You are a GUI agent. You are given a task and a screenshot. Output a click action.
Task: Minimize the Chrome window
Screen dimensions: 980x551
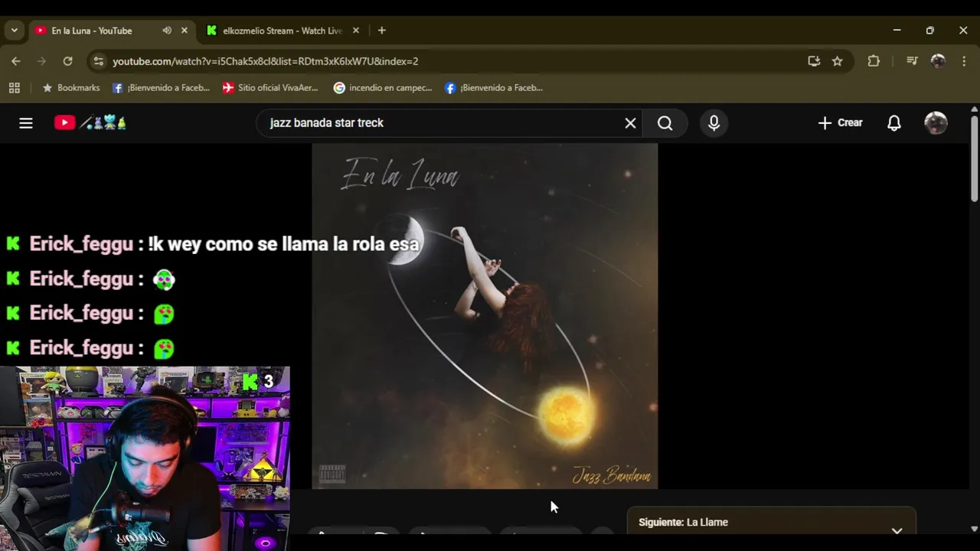[x=897, y=31]
